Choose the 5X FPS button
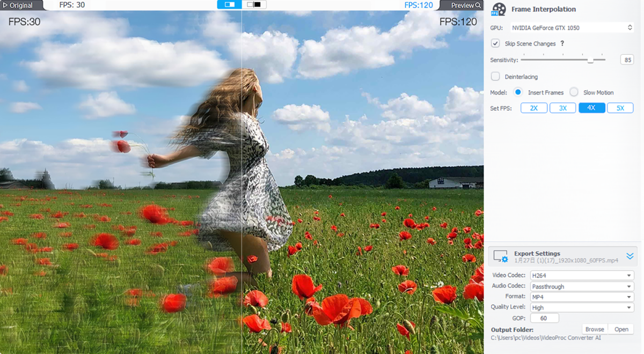Viewport: 644px width, 354px height. coord(620,108)
